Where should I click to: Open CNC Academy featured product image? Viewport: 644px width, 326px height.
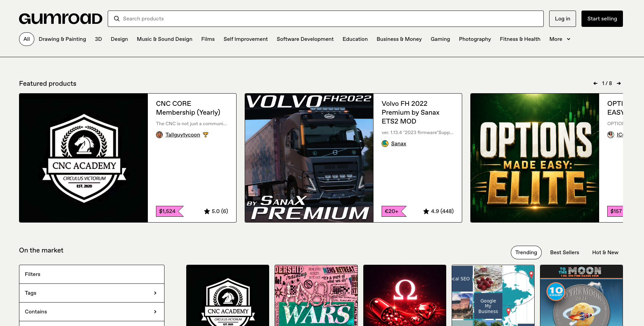coord(84,158)
